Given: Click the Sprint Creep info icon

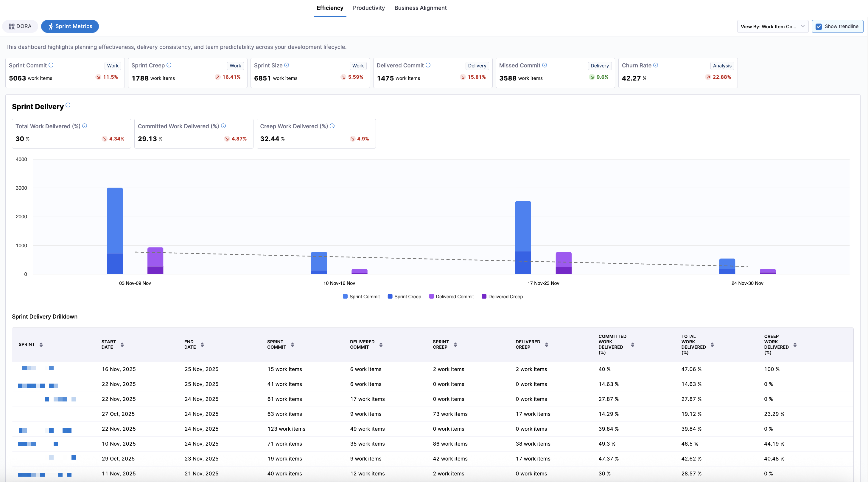Looking at the screenshot, I should coord(169,65).
